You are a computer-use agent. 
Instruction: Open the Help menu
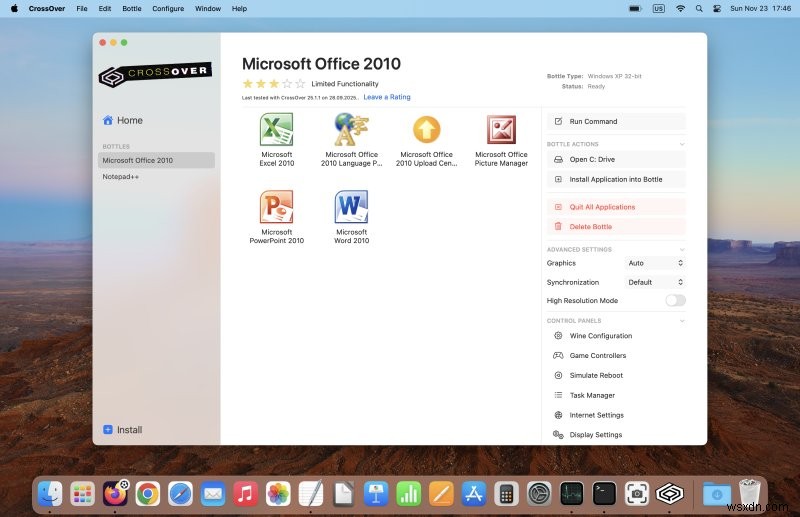239,9
